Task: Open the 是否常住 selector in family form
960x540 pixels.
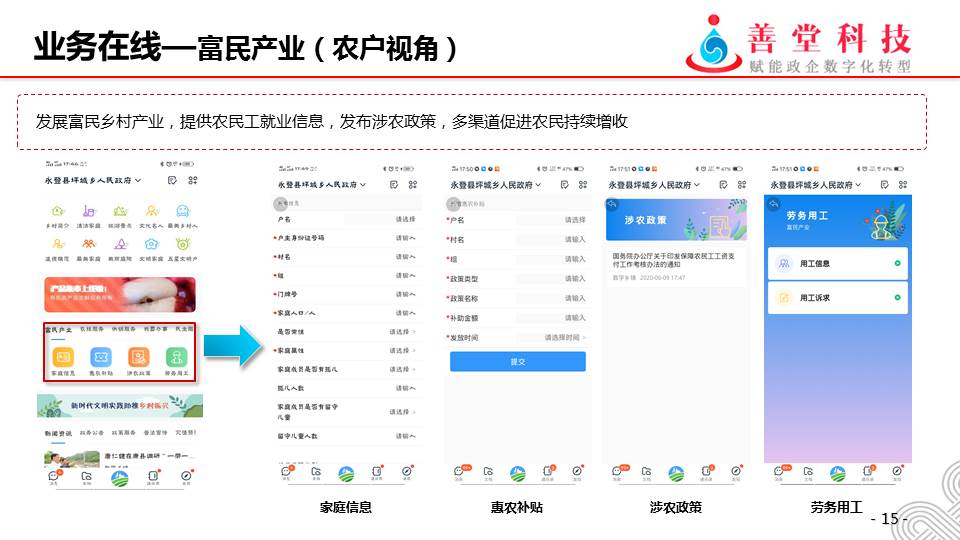Action: (402, 331)
